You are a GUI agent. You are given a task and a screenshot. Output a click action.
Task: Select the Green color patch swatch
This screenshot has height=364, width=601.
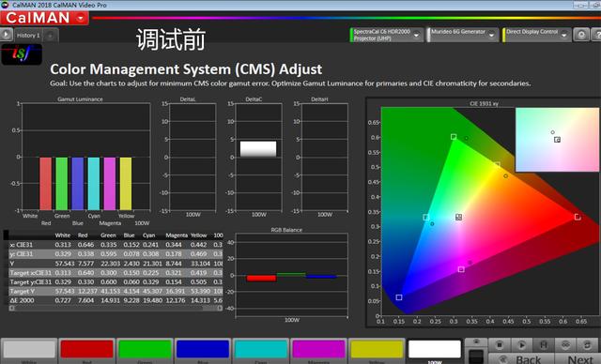145,349
